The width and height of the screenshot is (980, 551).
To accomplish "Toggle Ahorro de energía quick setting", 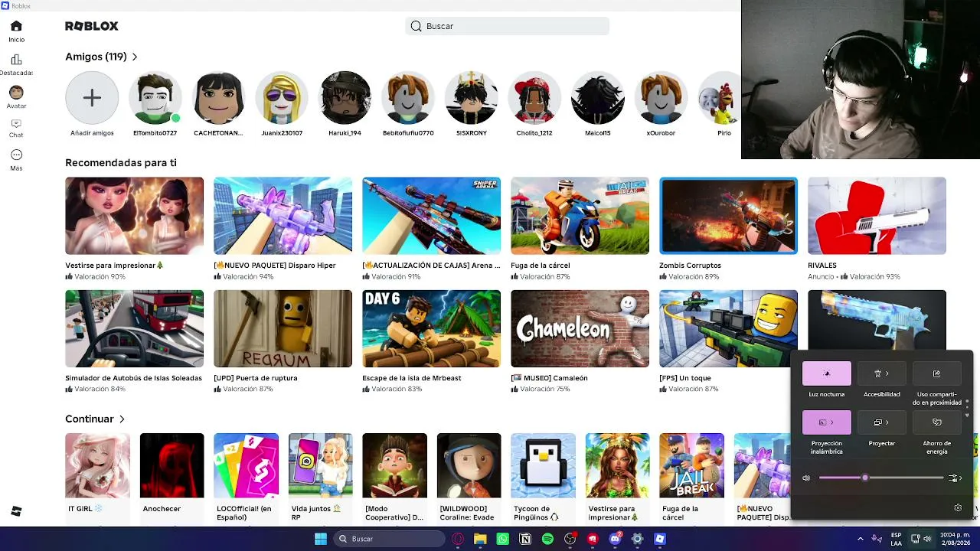I will (936, 422).
